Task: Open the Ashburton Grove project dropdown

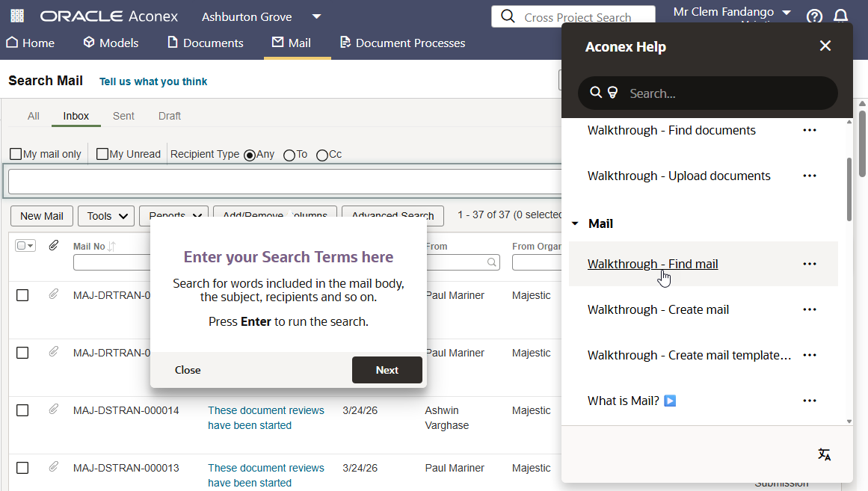Action: point(316,16)
